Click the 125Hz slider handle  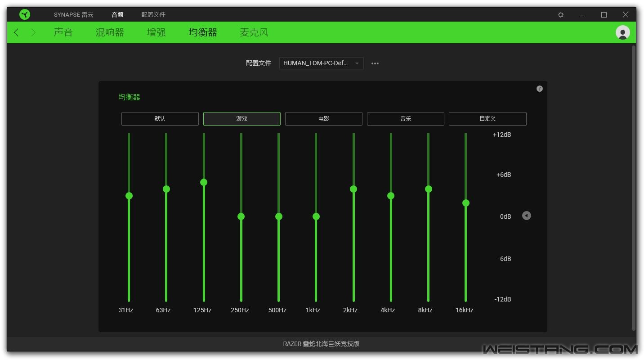click(204, 182)
